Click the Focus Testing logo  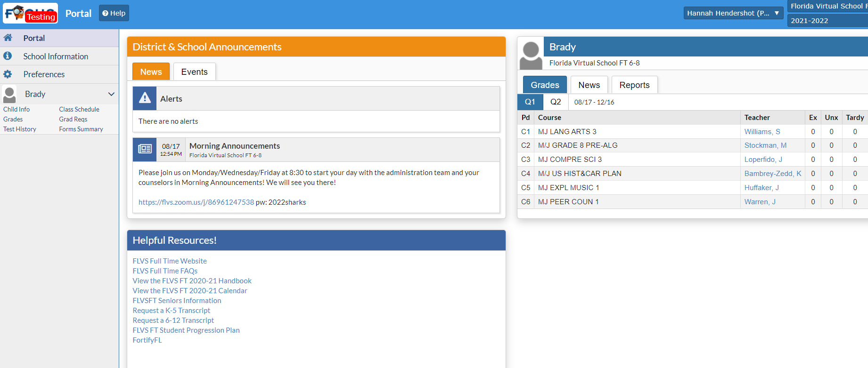pos(31,13)
